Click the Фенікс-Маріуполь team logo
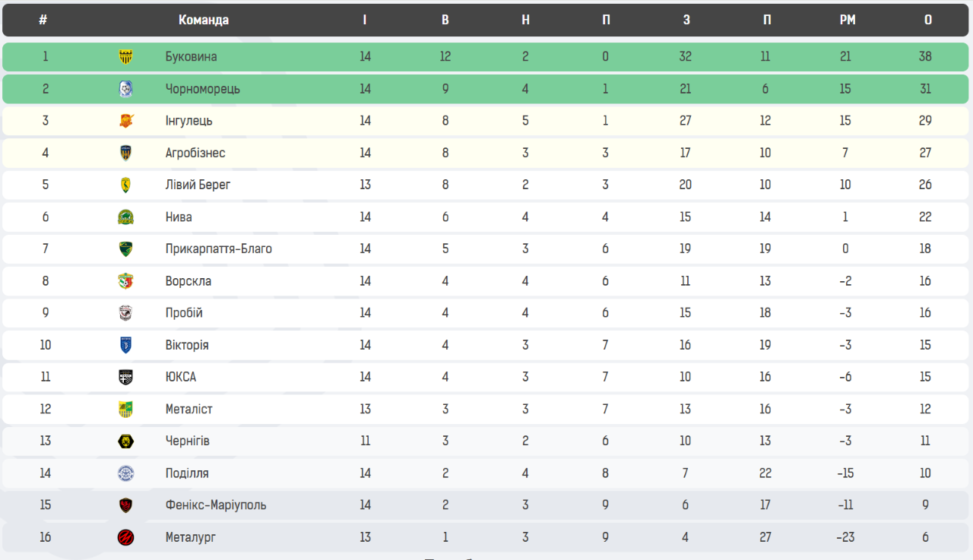Viewport: 973px width, 560px height. [x=126, y=505]
